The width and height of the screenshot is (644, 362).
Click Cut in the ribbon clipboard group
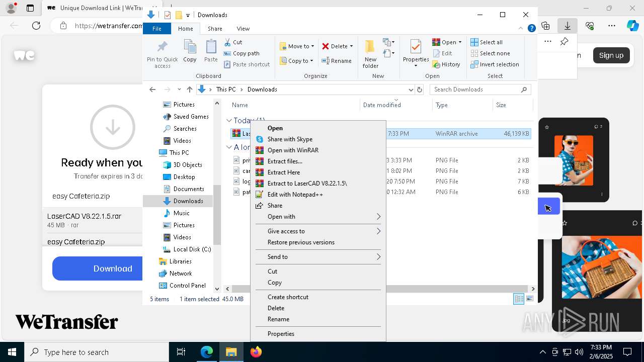(233, 42)
